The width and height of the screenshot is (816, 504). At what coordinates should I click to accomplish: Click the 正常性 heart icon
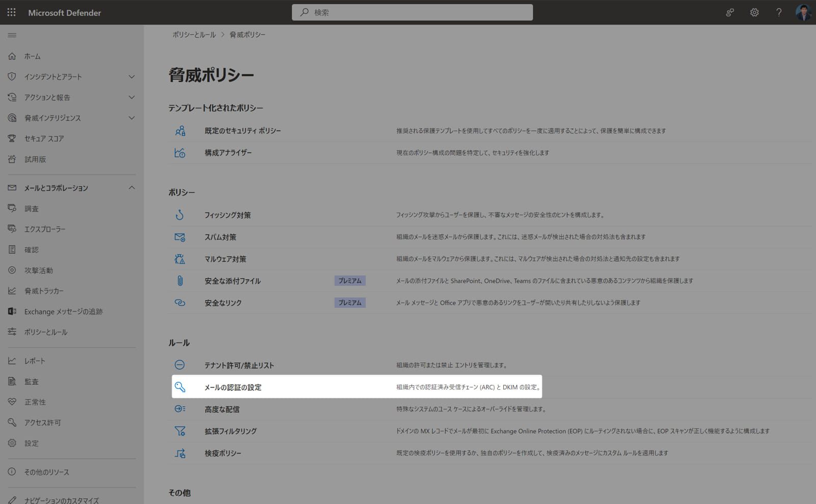point(12,402)
